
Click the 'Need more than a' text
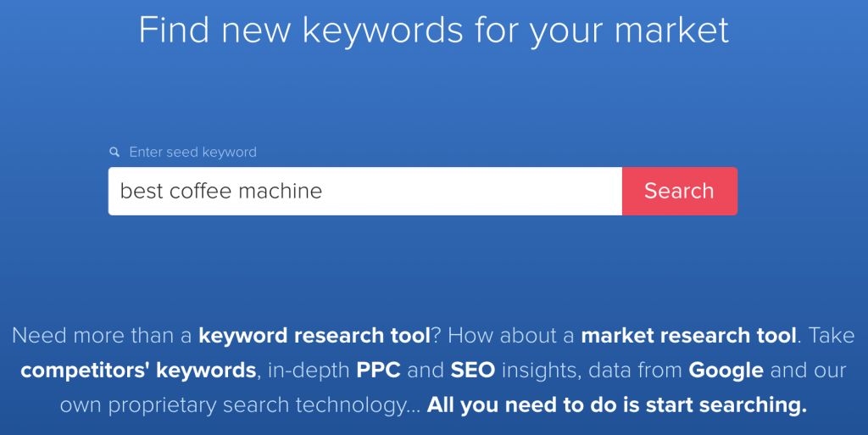tap(102, 336)
